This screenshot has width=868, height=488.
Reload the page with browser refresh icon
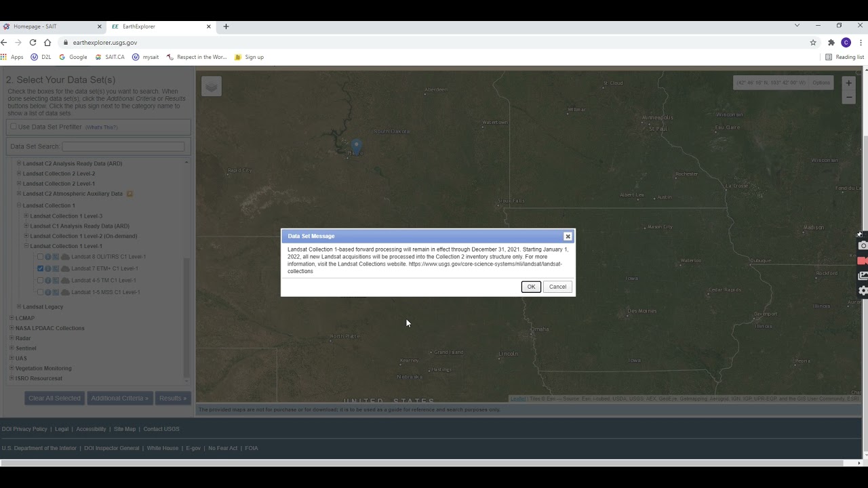click(x=33, y=42)
